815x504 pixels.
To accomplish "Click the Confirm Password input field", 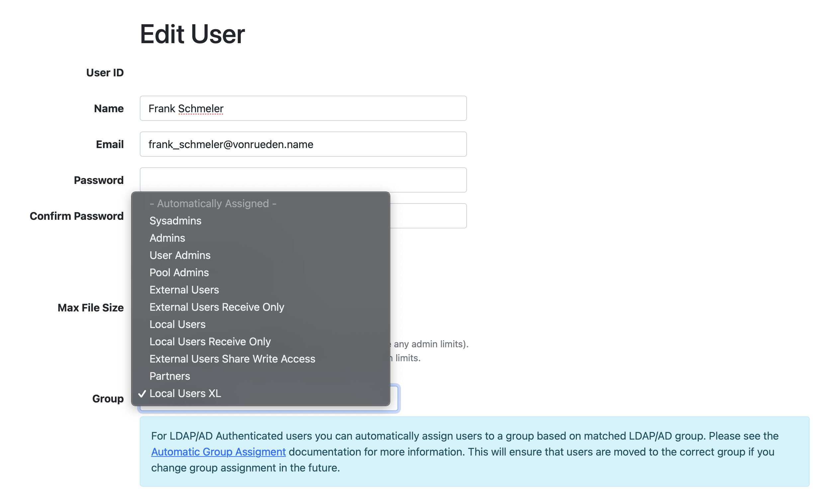I will pyautogui.click(x=430, y=216).
